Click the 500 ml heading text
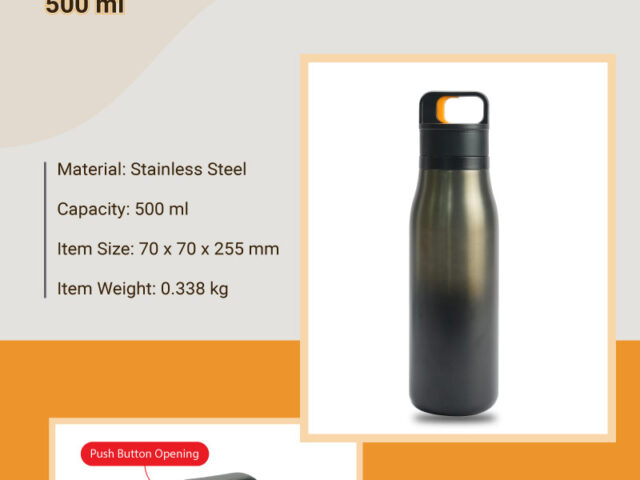640x480 pixels. pyautogui.click(x=84, y=7)
